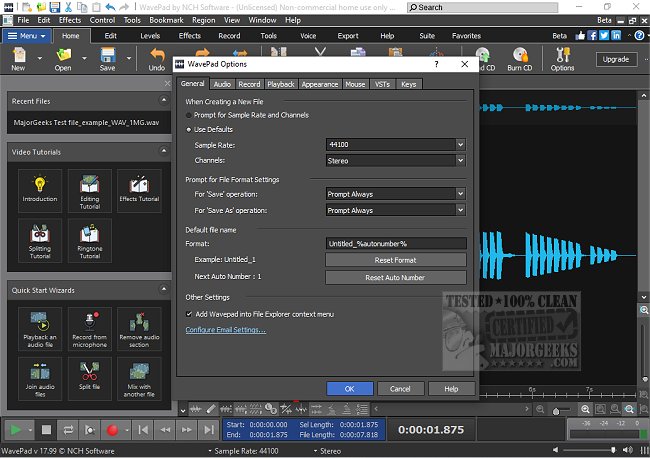Click the Reset Auto Number button
This screenshot has width=650, height=458.
pyautogui.click(x=395, y=277)
